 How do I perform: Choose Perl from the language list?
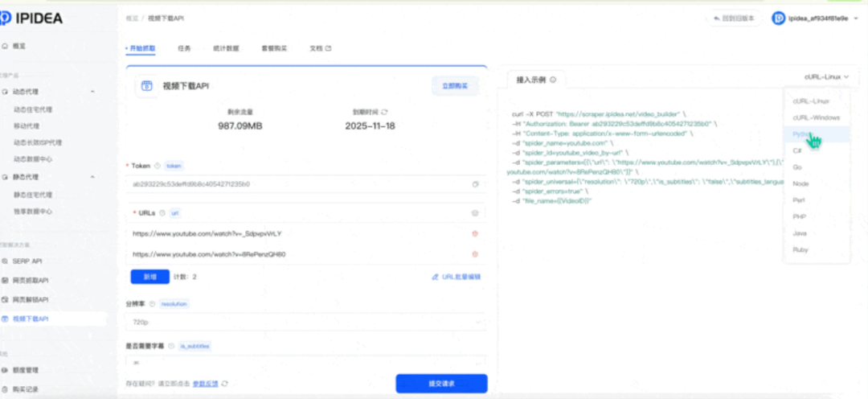click(x=816, y=200)
